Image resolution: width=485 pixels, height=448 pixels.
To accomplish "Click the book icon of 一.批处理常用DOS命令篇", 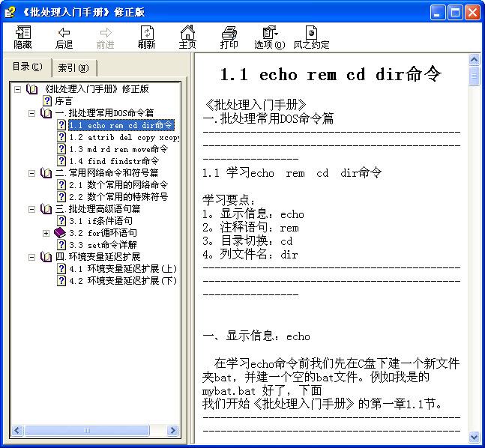I will coord(46,113).
